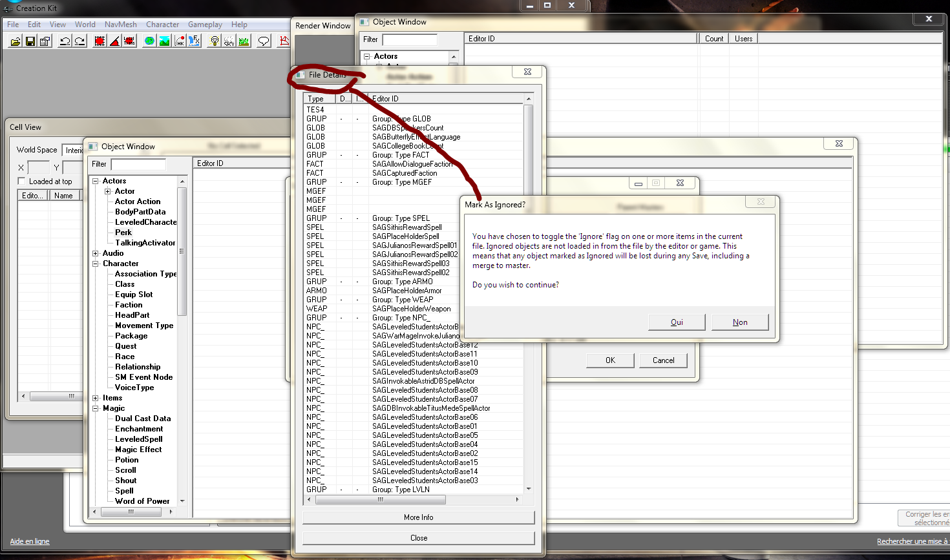Toggle the Snap to Angle icon
The height and width of the screenshot is (560, 950).
(x=114, y=41)
